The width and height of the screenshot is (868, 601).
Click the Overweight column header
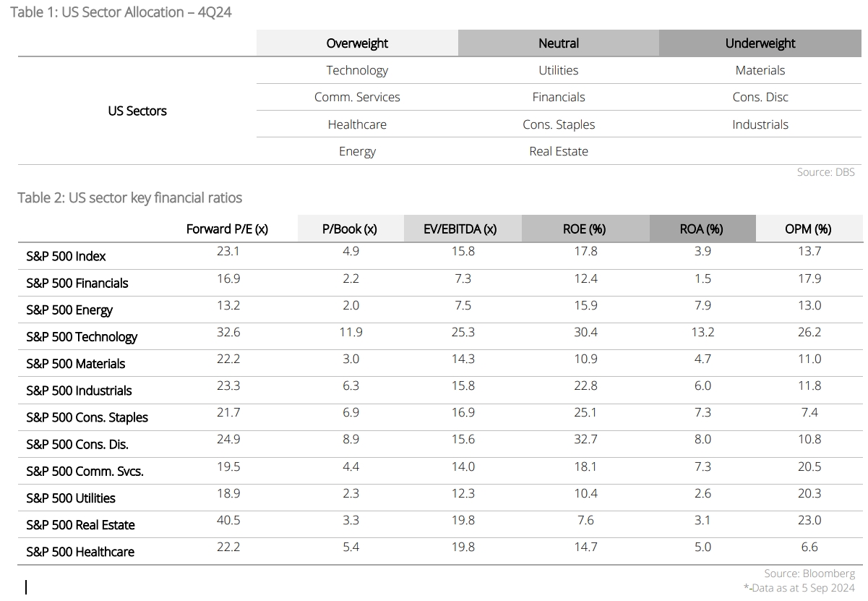[x=357, y=43]
